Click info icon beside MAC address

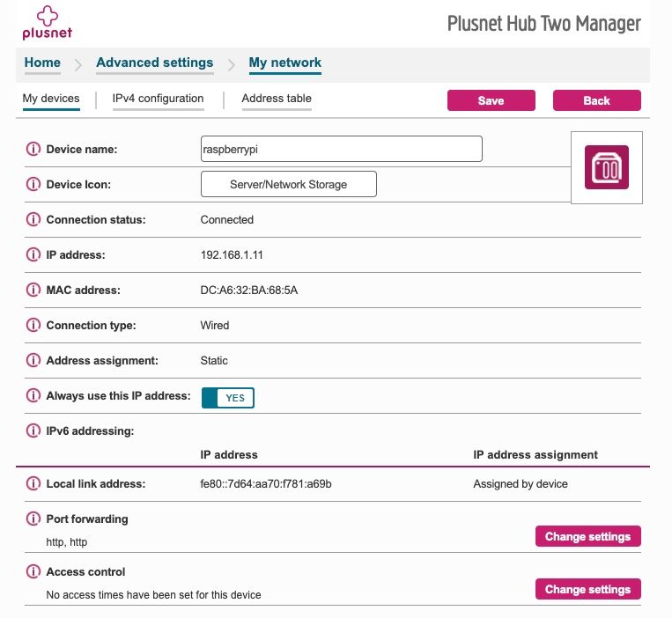click(x=33, y=291)
